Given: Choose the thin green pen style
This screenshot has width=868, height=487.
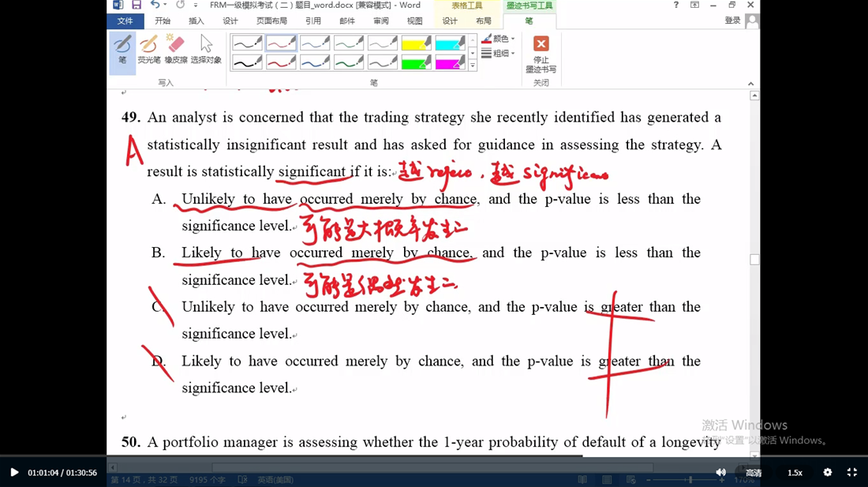Looking at the screenshot, I should coord(348,43).
